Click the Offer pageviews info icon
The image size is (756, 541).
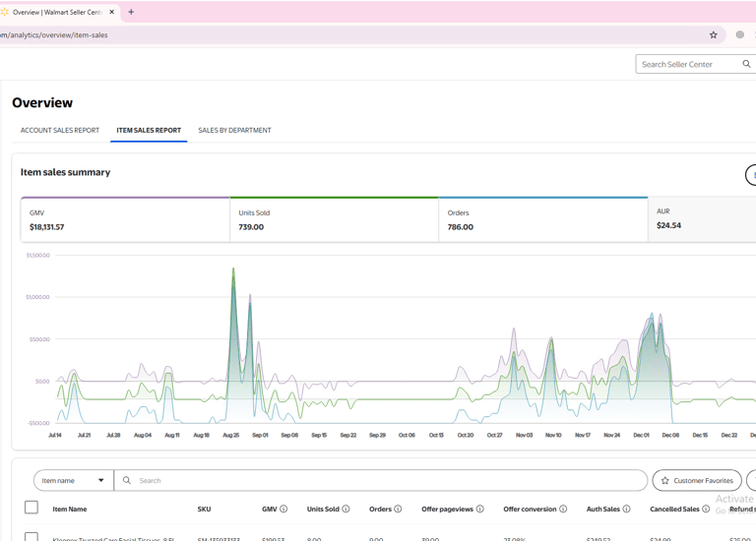pyautogui.click(x=479, y=510)
